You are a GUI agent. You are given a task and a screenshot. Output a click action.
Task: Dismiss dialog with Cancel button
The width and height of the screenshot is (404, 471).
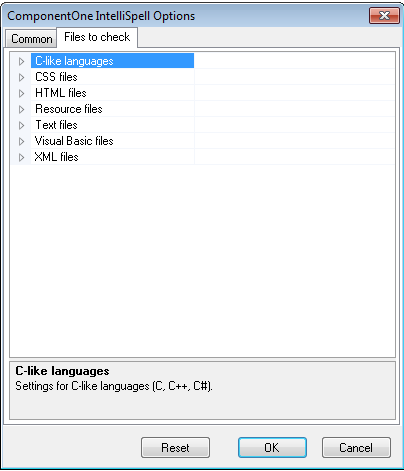[x=356, y=447]
